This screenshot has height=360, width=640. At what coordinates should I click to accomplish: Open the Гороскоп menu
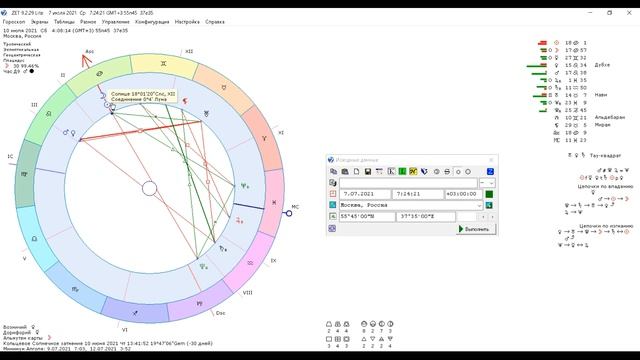point(14,22)
